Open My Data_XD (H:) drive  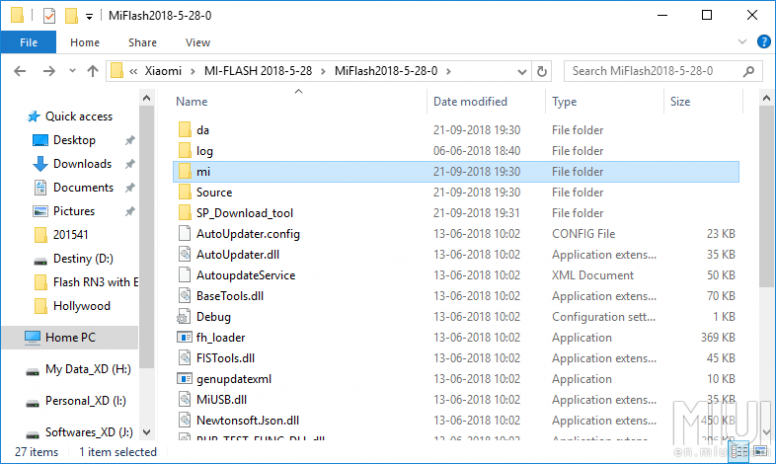pos(88,370)
